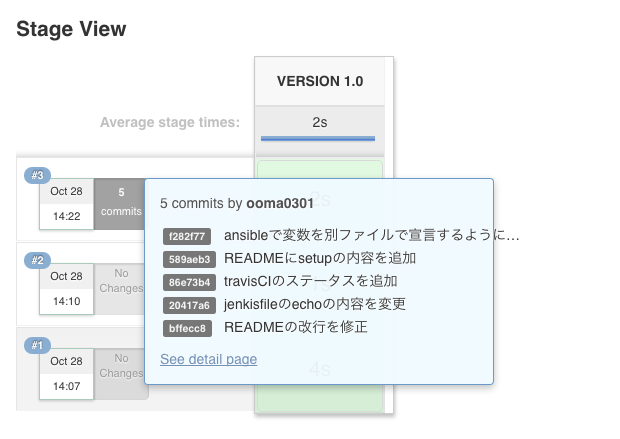The width and height of the screenshot is (620, 439).
Task: Click commit message 'READMEにsetupの内容を追加'
Action: (320, 258)
